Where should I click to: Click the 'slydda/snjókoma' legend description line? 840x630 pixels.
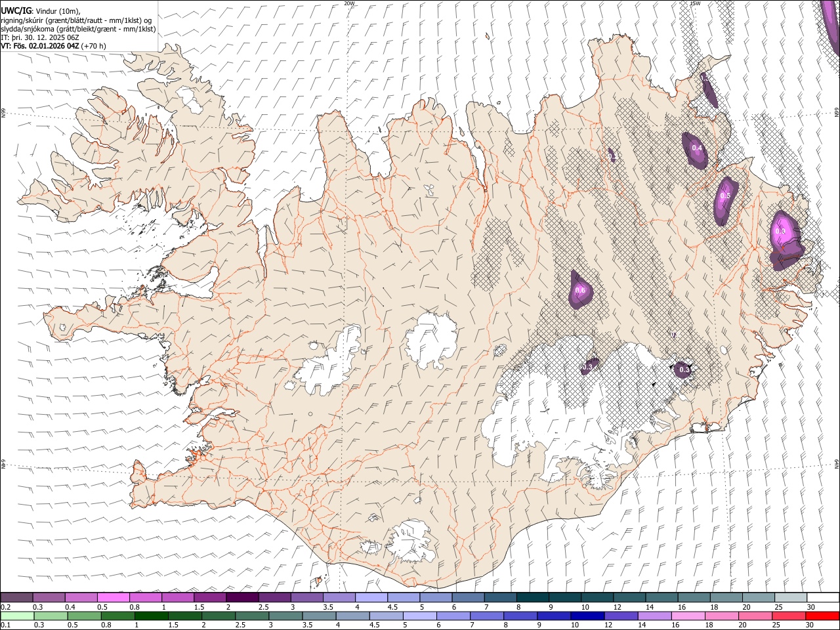(78, 29)
